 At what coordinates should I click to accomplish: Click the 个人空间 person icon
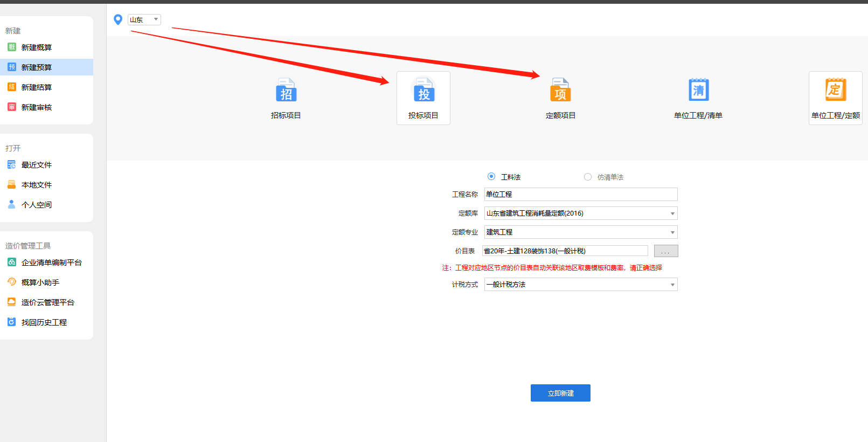click(12, 204)
